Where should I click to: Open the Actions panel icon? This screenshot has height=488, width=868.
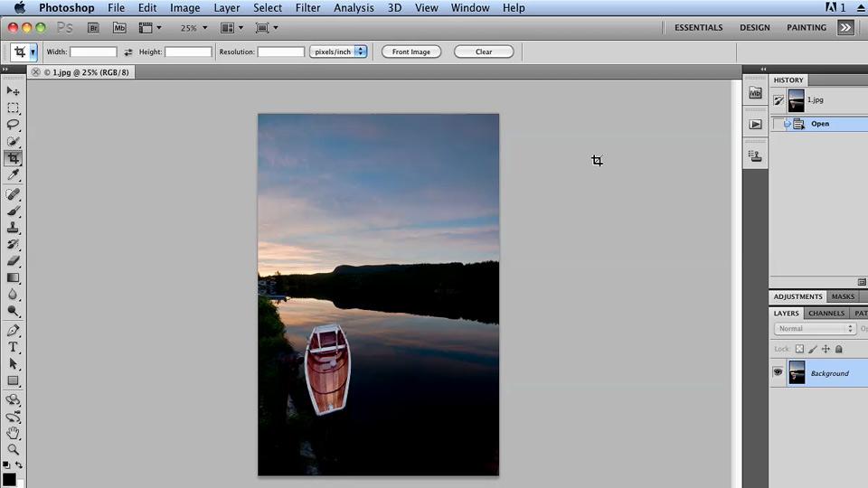click(x=755, y=125)
